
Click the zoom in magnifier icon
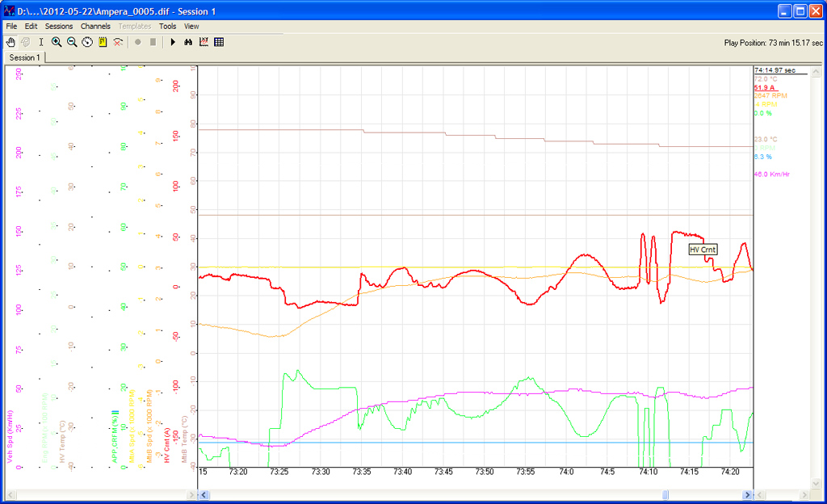57,42
